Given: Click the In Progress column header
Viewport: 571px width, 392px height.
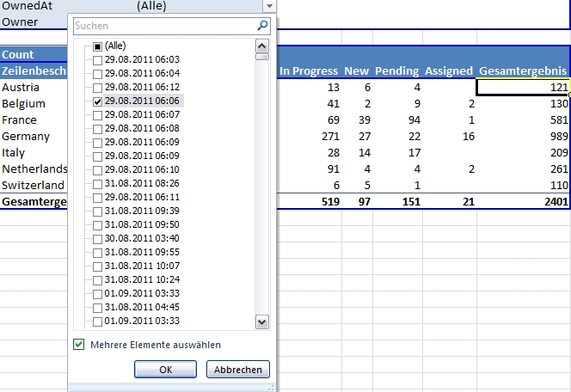Looking at the screenshot, I should pos(309,71).
